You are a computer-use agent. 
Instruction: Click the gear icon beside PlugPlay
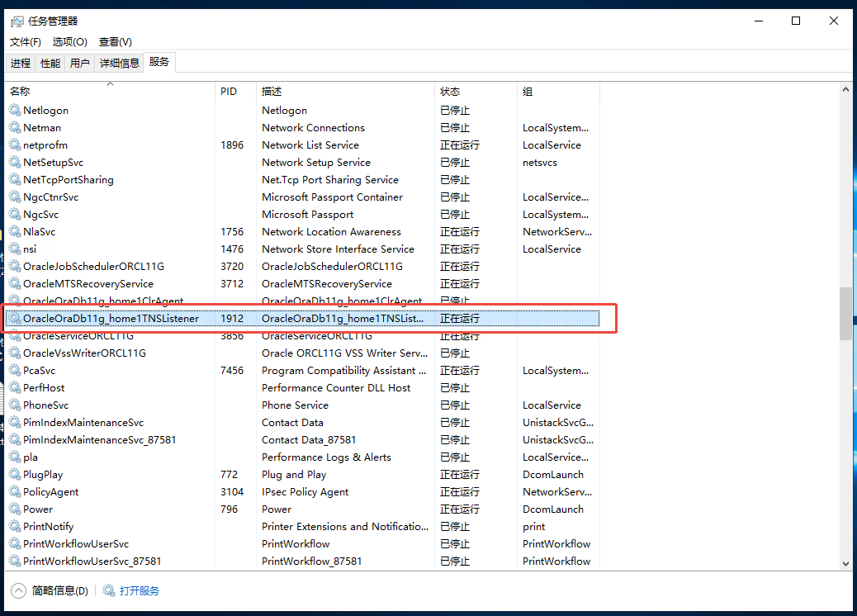[15, 475]
